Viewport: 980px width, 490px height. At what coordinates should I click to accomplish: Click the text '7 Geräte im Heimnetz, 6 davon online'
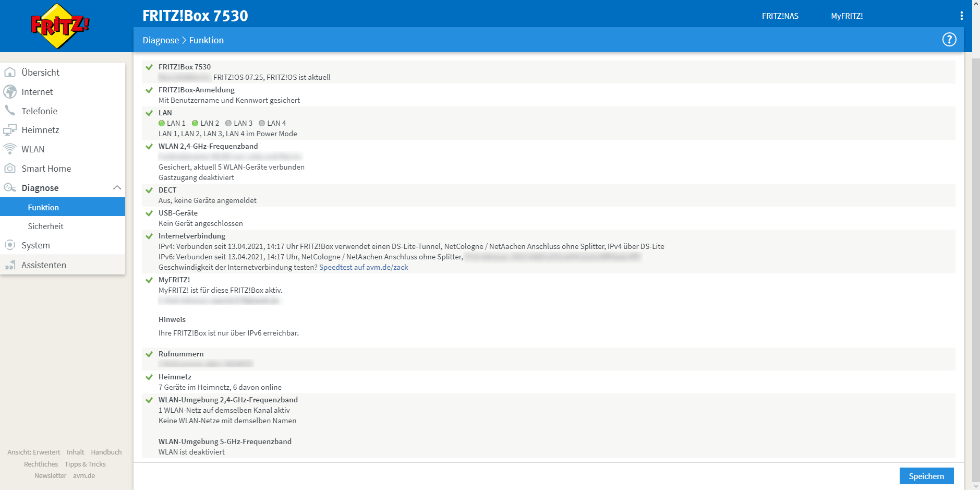220,387
